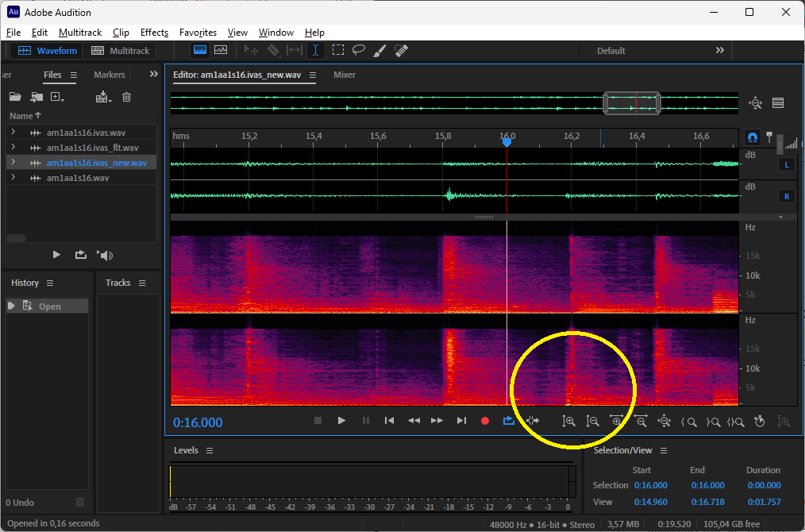The height and width of the screenshot is (532, 805).
Task: Open the Default workspace dropdown
Action: coord(611,51)
